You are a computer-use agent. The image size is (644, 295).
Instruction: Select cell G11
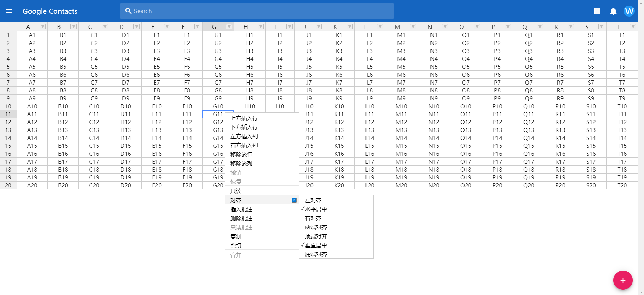point(218,114)
